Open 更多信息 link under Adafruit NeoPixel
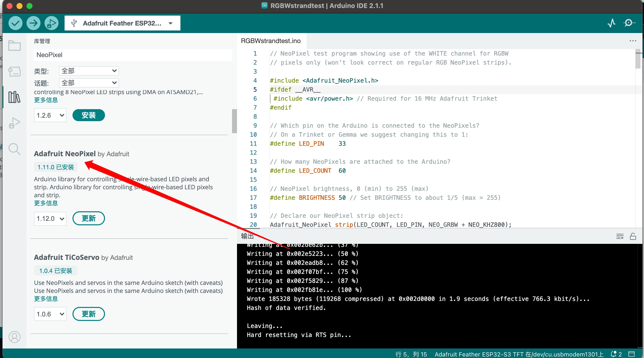 [x=46, y=203]
